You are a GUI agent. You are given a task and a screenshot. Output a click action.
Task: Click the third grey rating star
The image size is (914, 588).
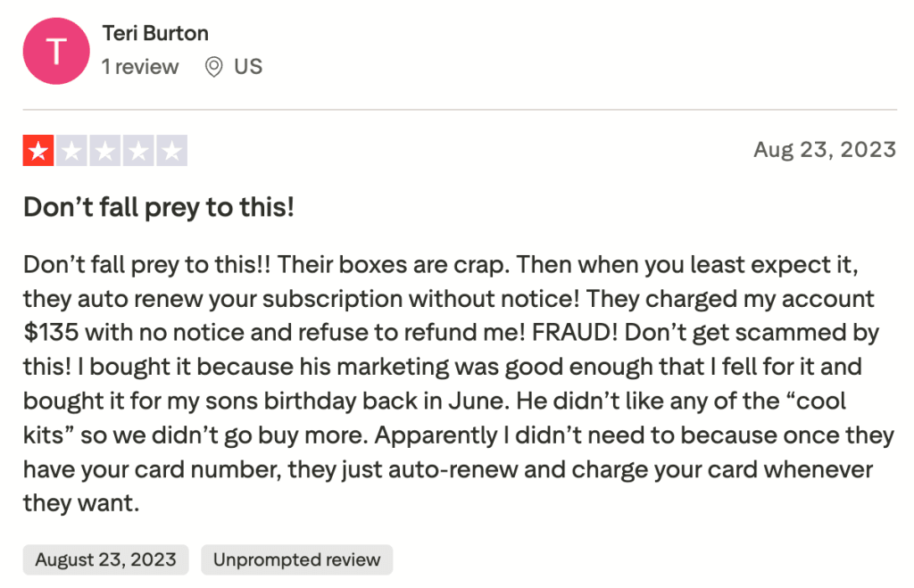[x=105, y=151]
